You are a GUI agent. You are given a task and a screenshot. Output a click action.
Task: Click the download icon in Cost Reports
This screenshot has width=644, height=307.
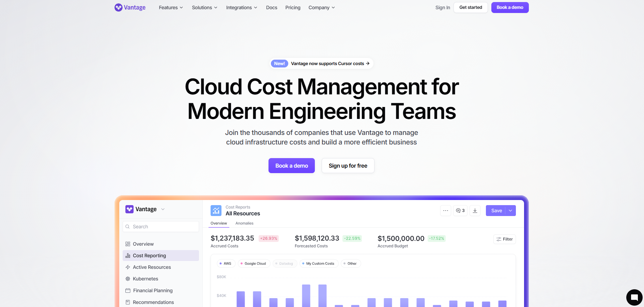point(475,211)
